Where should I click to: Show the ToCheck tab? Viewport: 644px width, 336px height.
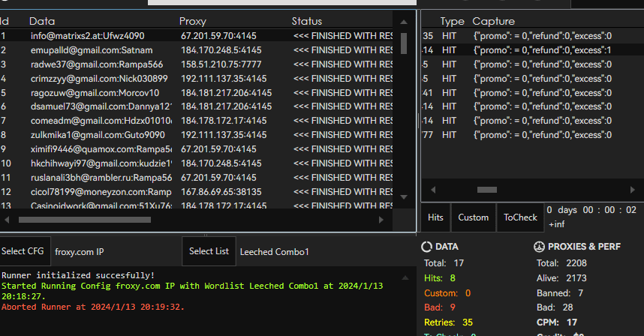coord(520,217)
